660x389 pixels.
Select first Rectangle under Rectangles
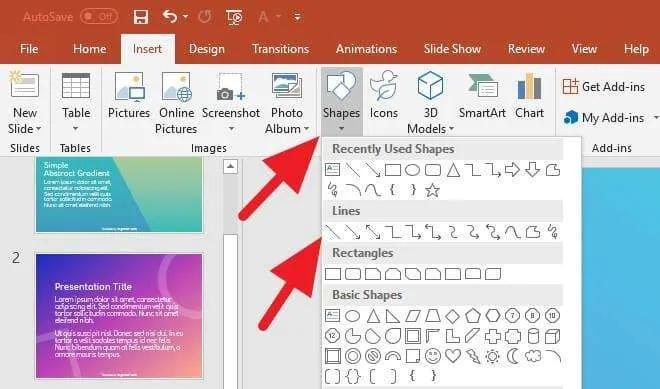(333, 274)
